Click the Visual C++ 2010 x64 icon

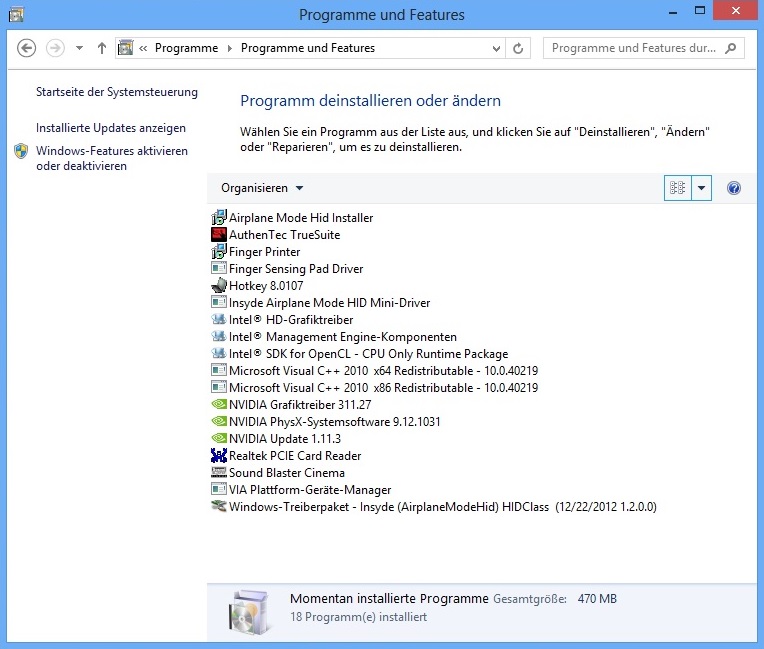pos(219,370)
